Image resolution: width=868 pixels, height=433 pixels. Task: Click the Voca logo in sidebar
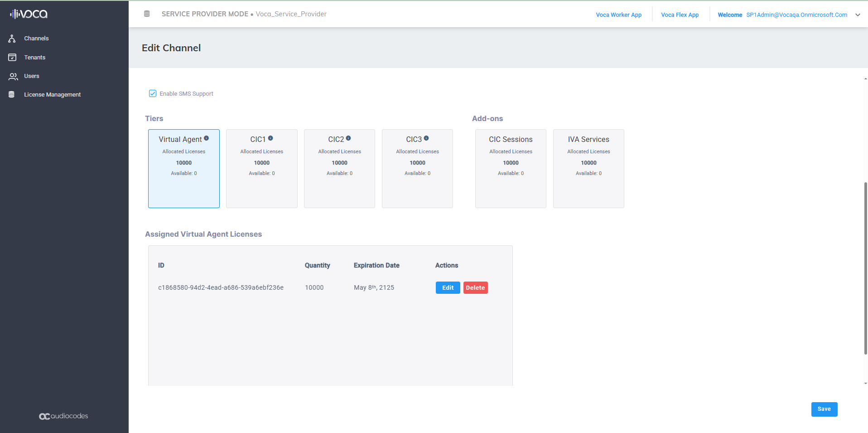pos(29,14)
